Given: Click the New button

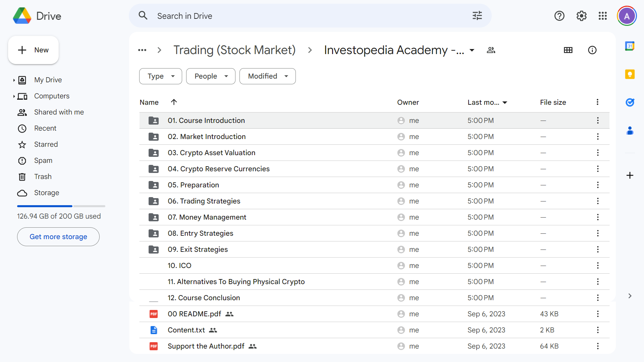Looking at the screenshot, I should click(33, 50).
